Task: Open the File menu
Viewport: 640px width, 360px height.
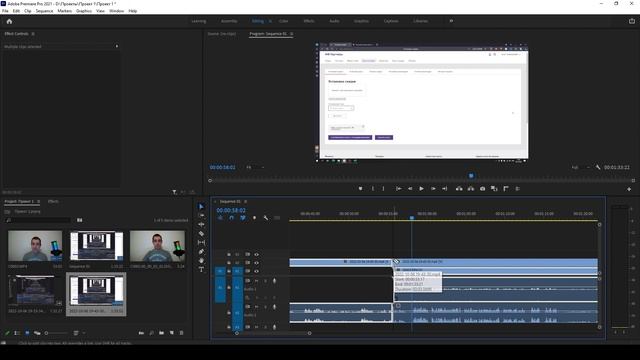Action: tap(5, 11)
